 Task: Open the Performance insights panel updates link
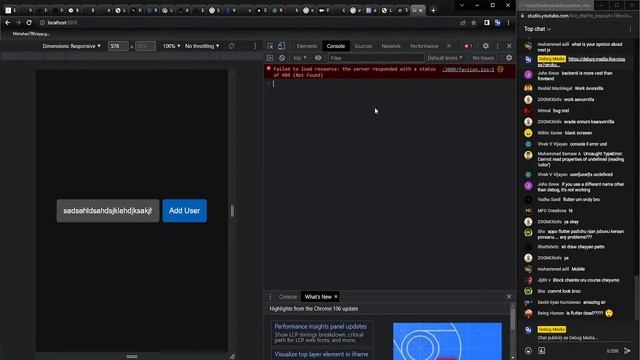click(320, 327)
